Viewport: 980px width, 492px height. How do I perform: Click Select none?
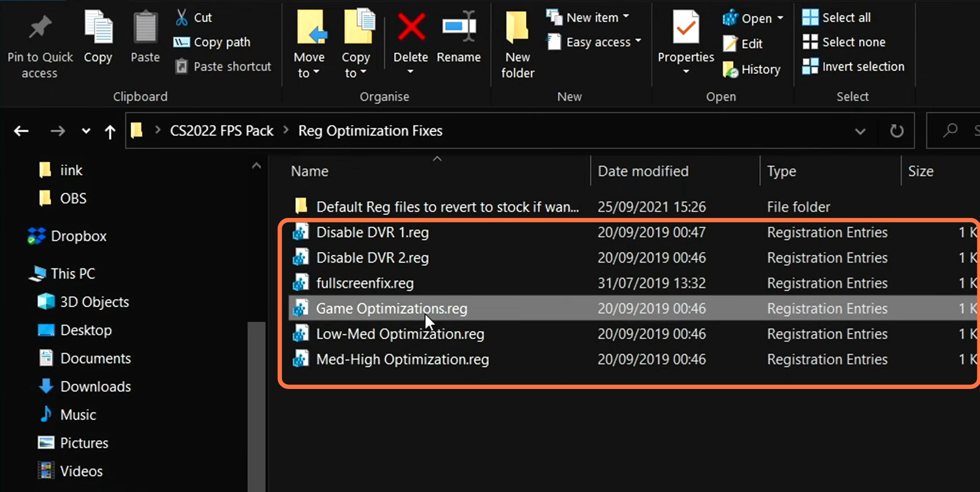844,42
